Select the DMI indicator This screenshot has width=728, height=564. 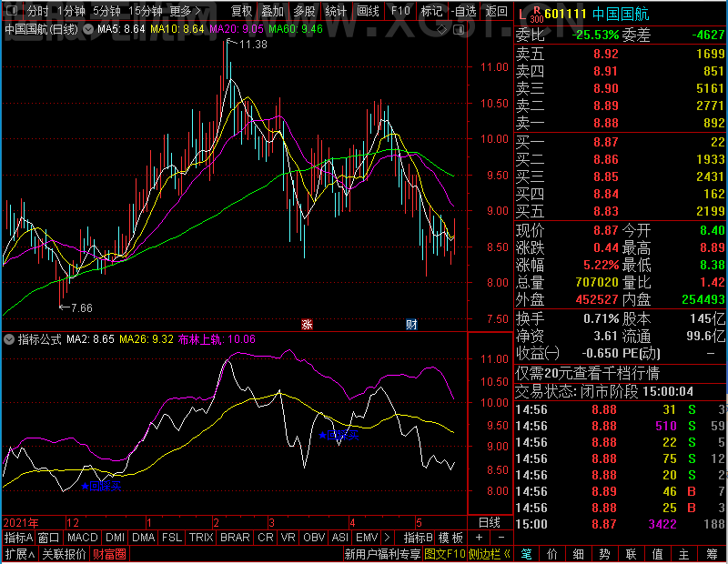pyautogui.click(x=115, y=538)
